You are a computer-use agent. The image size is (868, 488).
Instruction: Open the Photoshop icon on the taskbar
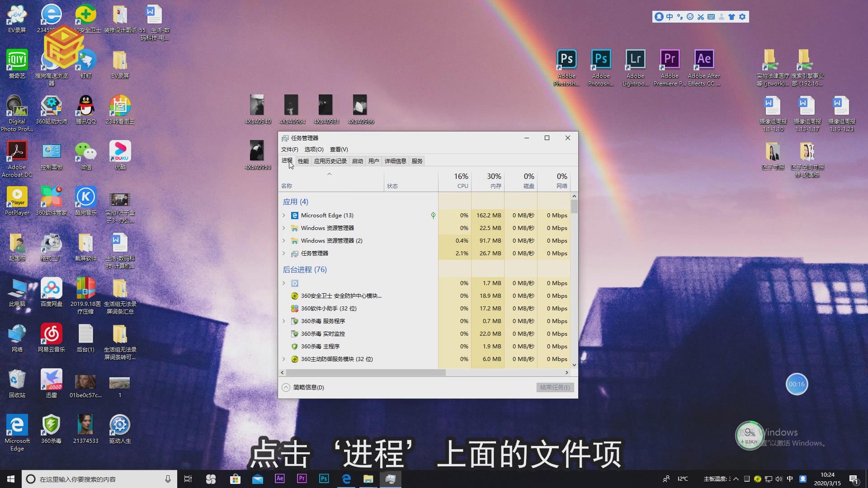pyautogui.click(x=324, y=479)
